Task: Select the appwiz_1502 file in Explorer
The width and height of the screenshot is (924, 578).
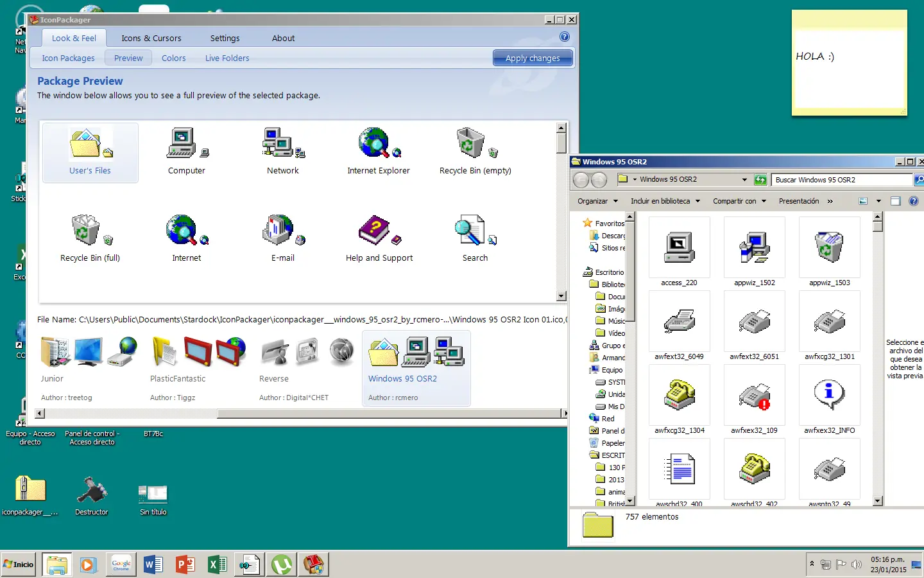Action: pos(755,252)
